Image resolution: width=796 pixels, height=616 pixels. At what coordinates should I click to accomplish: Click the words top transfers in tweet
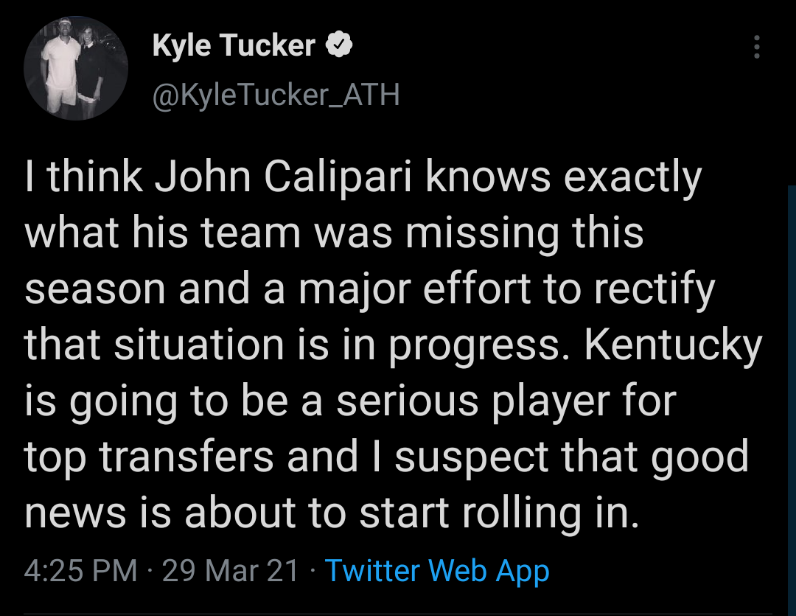point(148,457)
